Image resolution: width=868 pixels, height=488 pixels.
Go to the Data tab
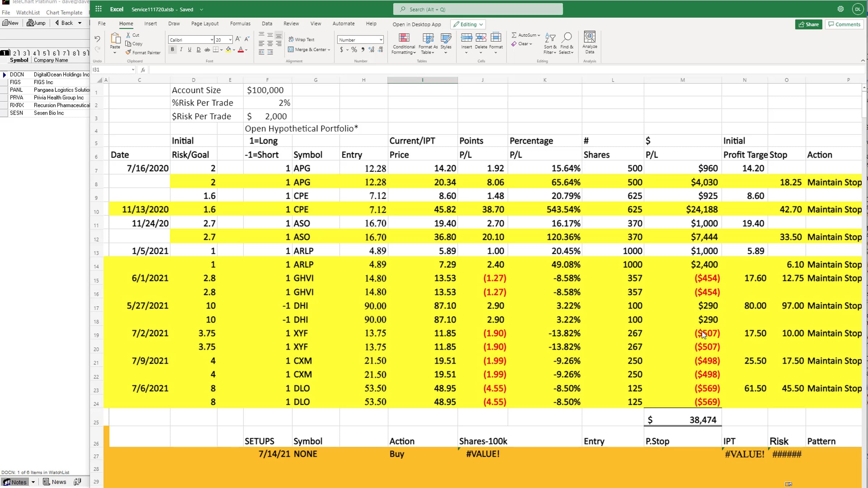pos(267,23)
